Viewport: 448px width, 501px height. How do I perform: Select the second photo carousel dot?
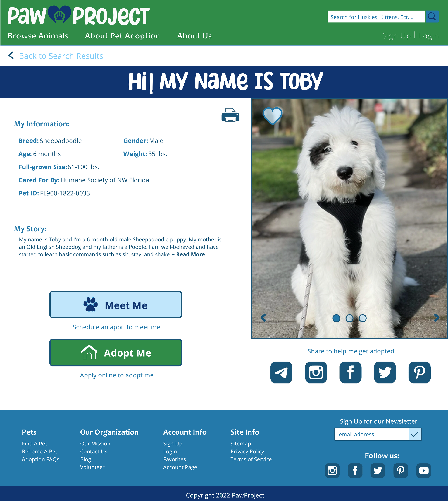click(350, 318)
